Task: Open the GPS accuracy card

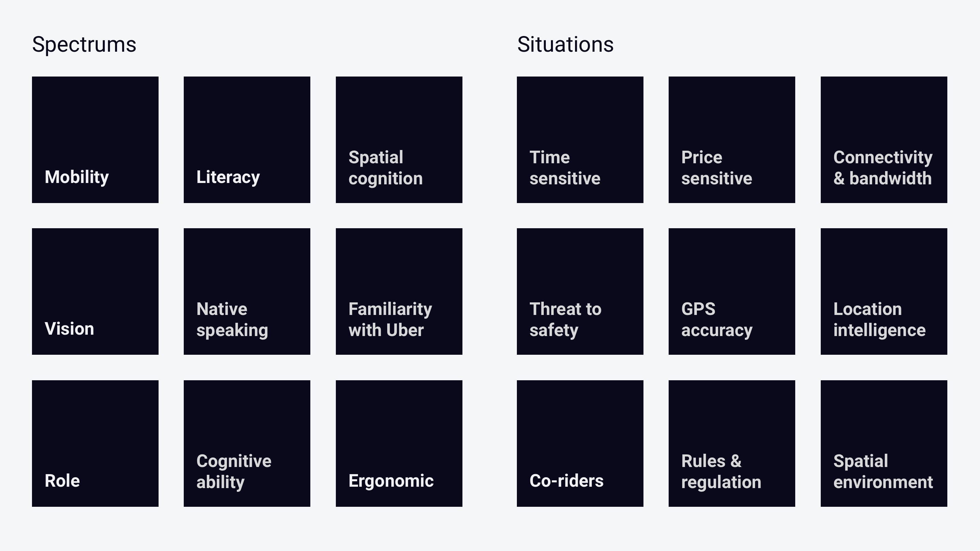Action: click(x=732, y=291)
